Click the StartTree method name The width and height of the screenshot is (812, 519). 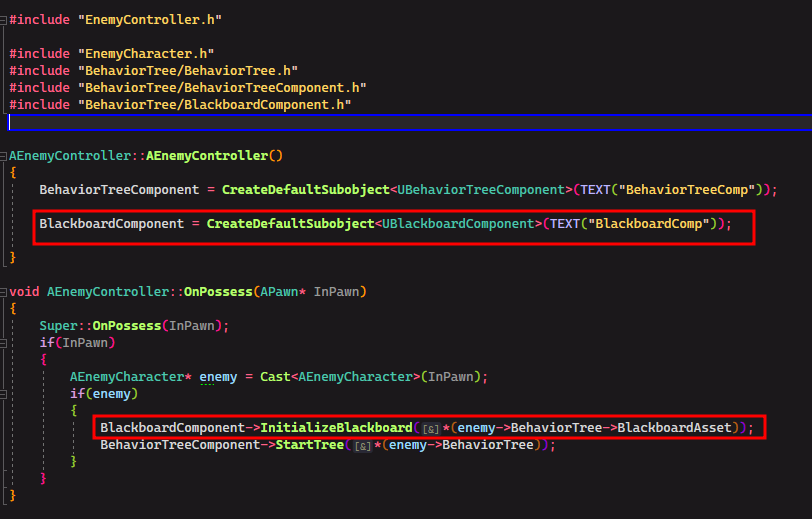click(309, 444)
